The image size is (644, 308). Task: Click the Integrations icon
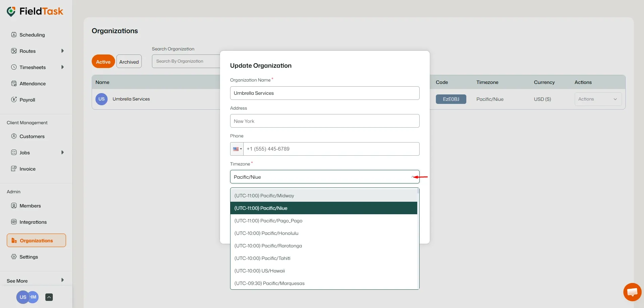pyautogui.click(x=14, y=222)
